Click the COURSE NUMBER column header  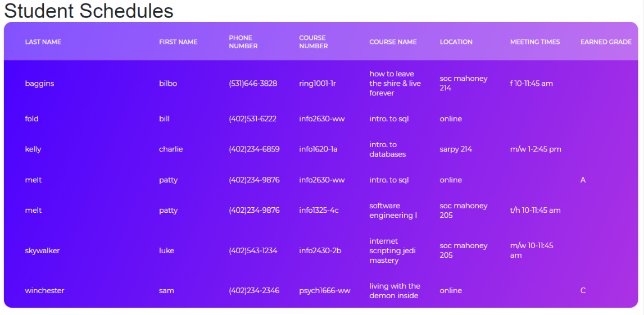click(x=314, y=42)
